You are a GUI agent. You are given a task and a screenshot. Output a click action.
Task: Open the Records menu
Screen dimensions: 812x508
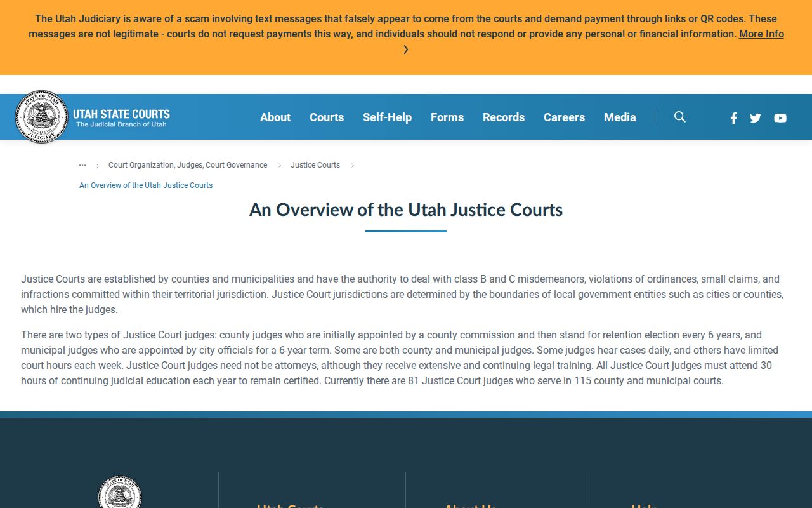click(504, 117)
